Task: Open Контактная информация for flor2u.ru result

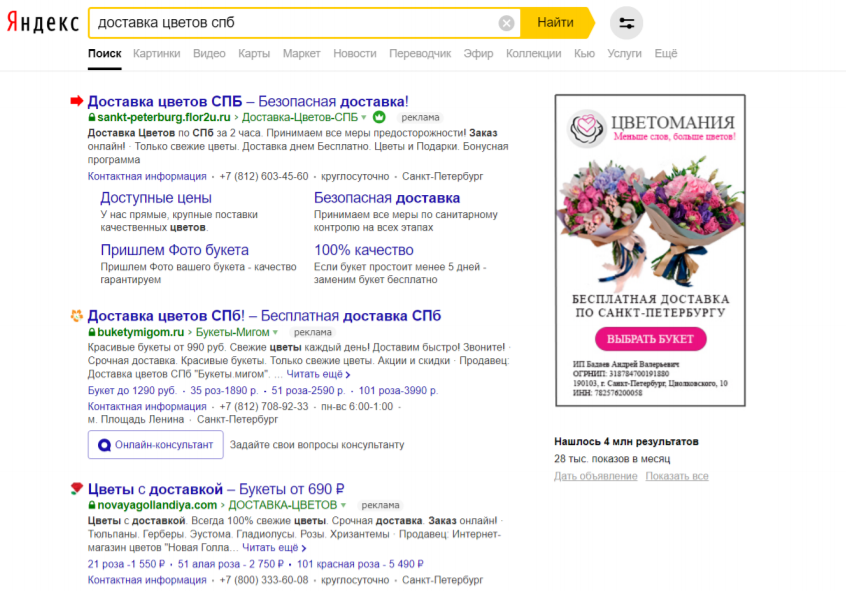Action: 147,176
